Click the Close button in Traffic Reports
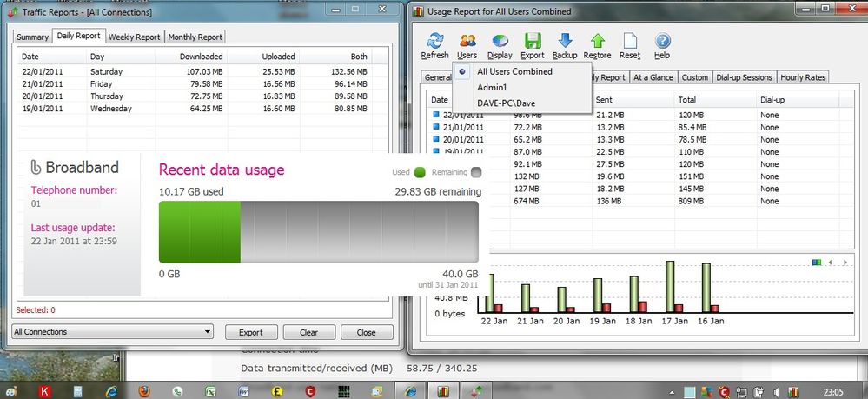The image size is (868, 399). pos(367,332)
